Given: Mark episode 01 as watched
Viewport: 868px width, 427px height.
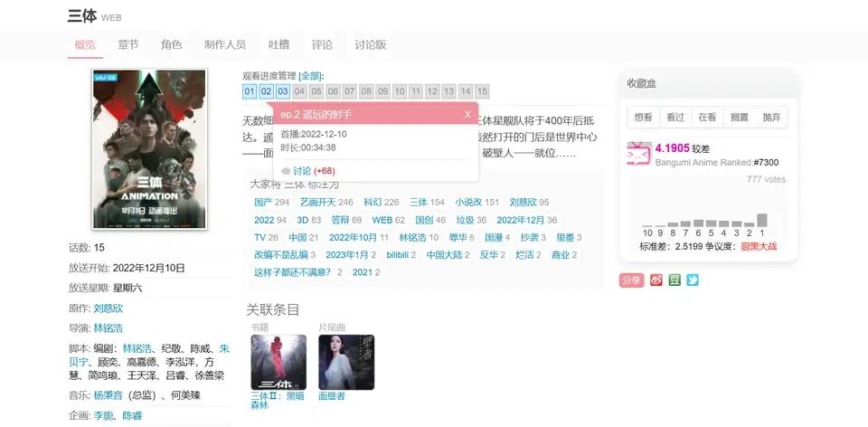Looking at the screenshot, I should [250, 91].
